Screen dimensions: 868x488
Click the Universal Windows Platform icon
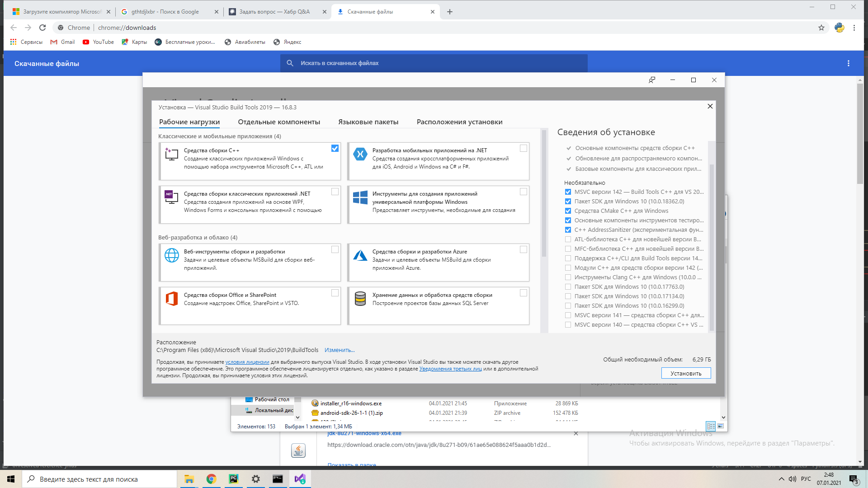tap(360, 197)
